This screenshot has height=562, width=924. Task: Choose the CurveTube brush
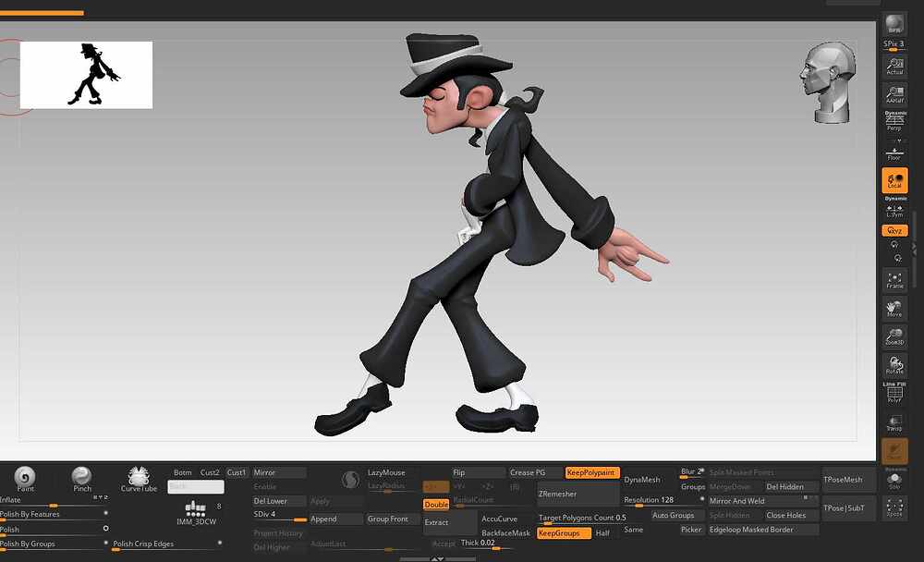click(139, 478)
